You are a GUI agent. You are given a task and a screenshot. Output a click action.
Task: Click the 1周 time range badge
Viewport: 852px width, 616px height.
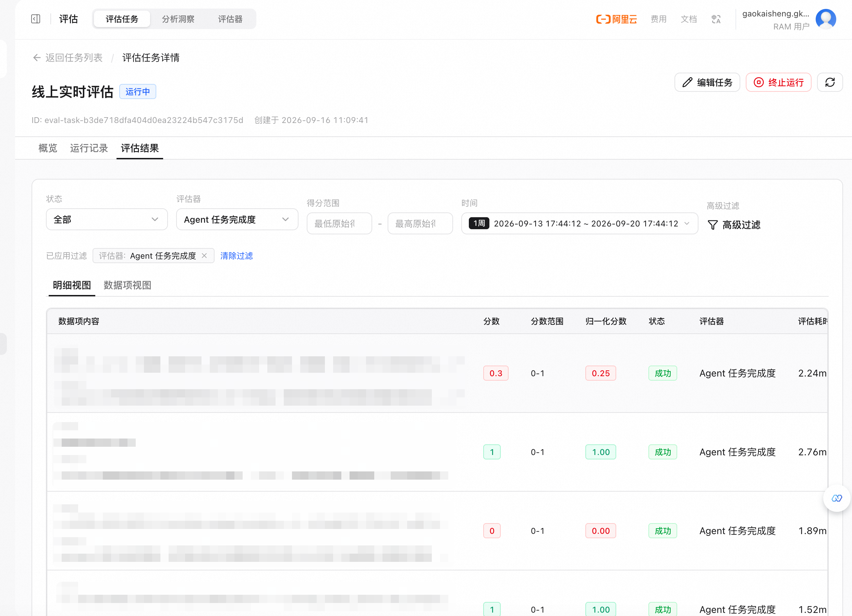point(479,223)
